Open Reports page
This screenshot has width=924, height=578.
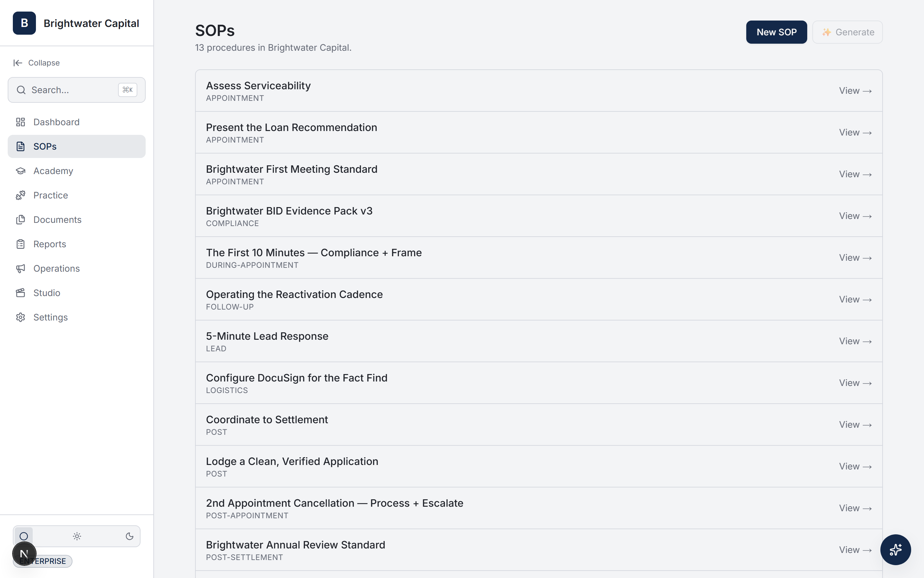tap(76, 244)
